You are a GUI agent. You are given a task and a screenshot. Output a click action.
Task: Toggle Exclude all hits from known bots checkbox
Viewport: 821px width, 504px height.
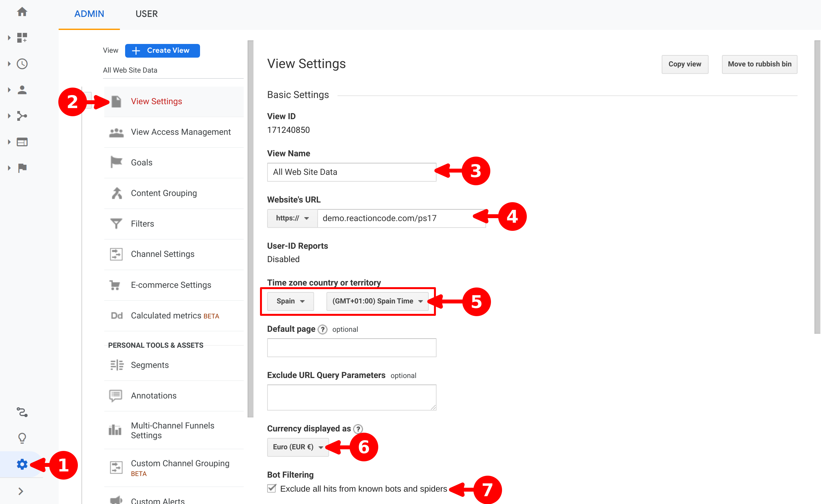[272, 488]
